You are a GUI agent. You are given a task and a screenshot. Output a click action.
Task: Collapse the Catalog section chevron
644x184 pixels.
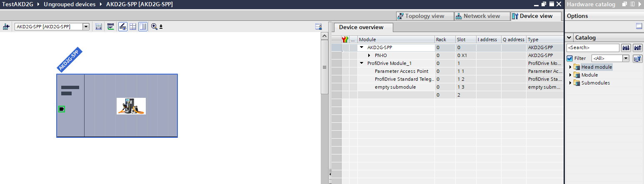[x=569, y=37]
